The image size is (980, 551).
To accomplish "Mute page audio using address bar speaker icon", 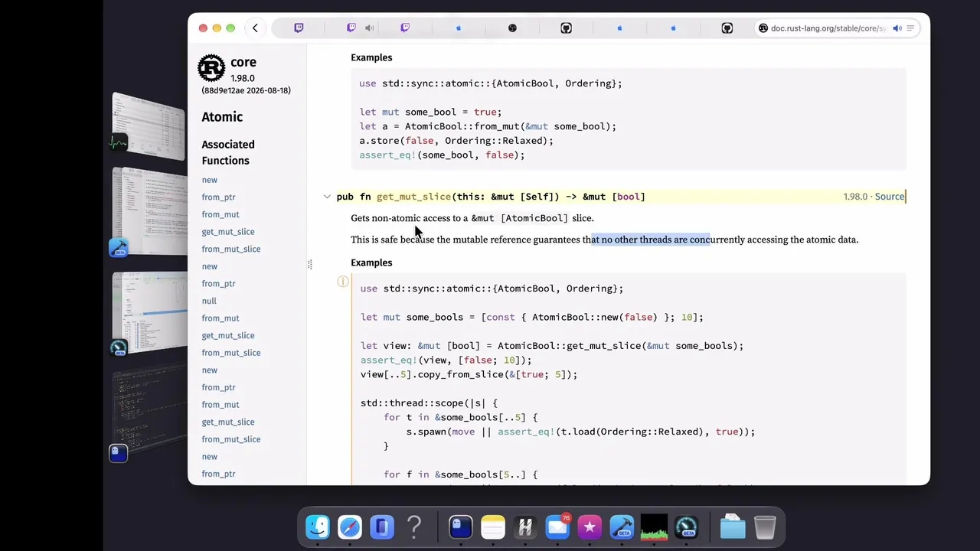I will [x=897, y=28].
